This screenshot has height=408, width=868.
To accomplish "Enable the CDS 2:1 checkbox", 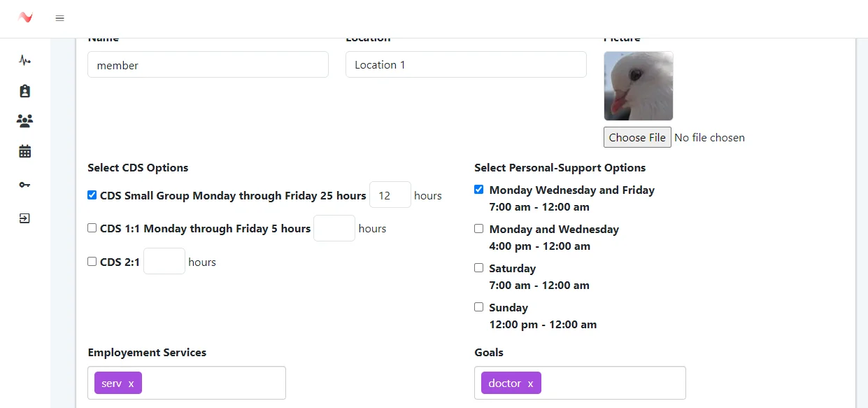I will pos(92,262).
